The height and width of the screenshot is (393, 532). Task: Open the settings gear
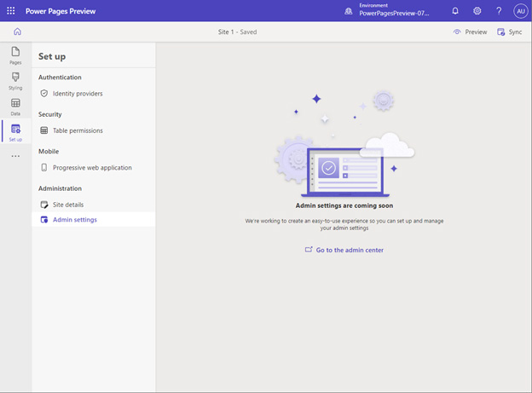[x=477, y=11]
